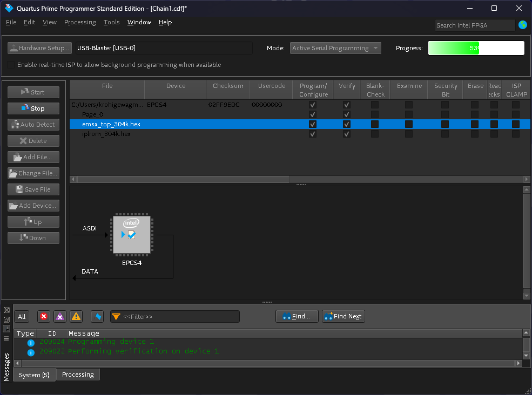Switch to the Processing messages tab
The width and height of the screenshot is (532, 395).
pos(78,374)
